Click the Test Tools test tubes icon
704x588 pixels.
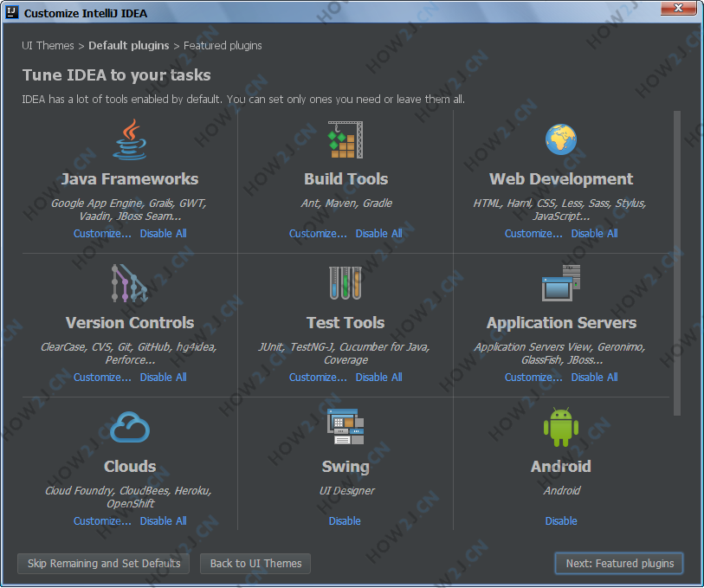coord(346,283)
